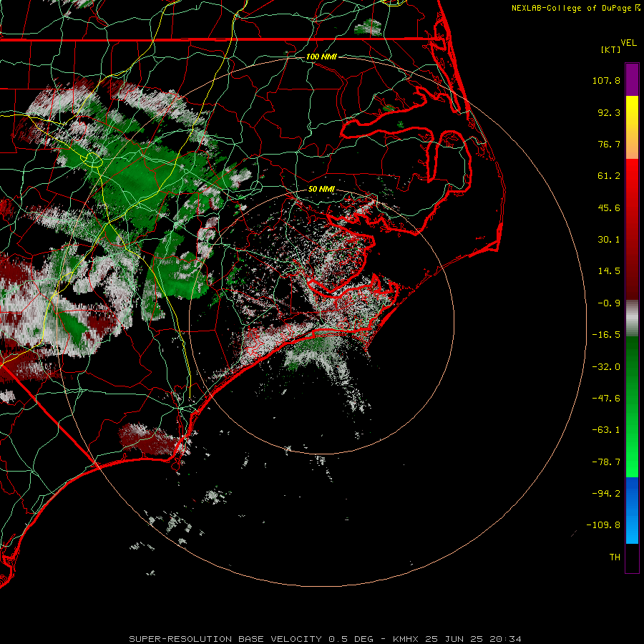Image resolution: width=644 pixels, height=644 pixels.
Task: Click the Super-Resolution Base Velocity caption at bottom
Action: click(x=325, y=639)
